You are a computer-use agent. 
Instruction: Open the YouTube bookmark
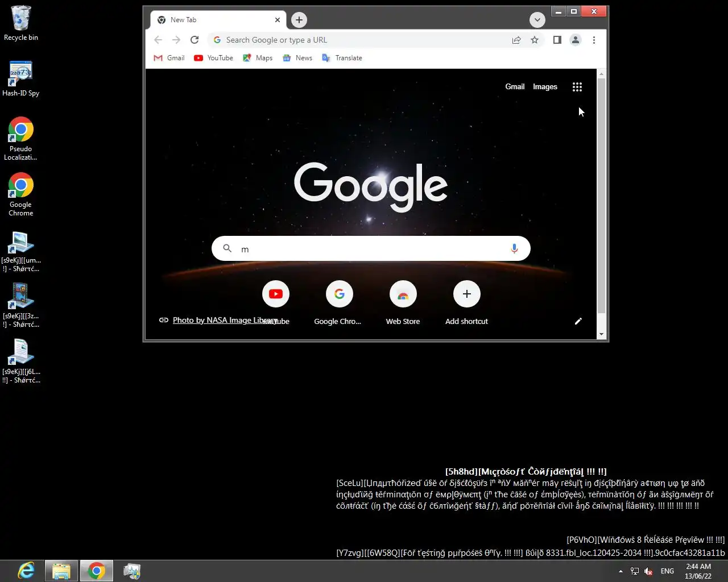point(213,58)
